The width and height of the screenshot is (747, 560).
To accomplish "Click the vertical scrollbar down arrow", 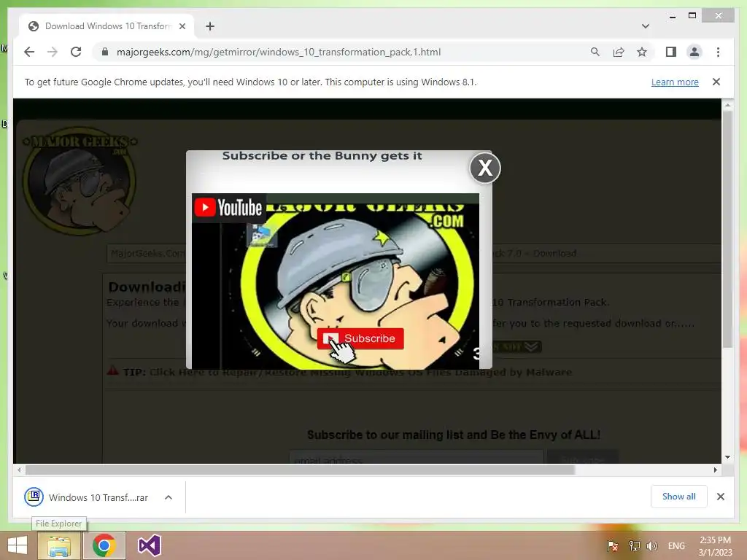I will point(727,457).
